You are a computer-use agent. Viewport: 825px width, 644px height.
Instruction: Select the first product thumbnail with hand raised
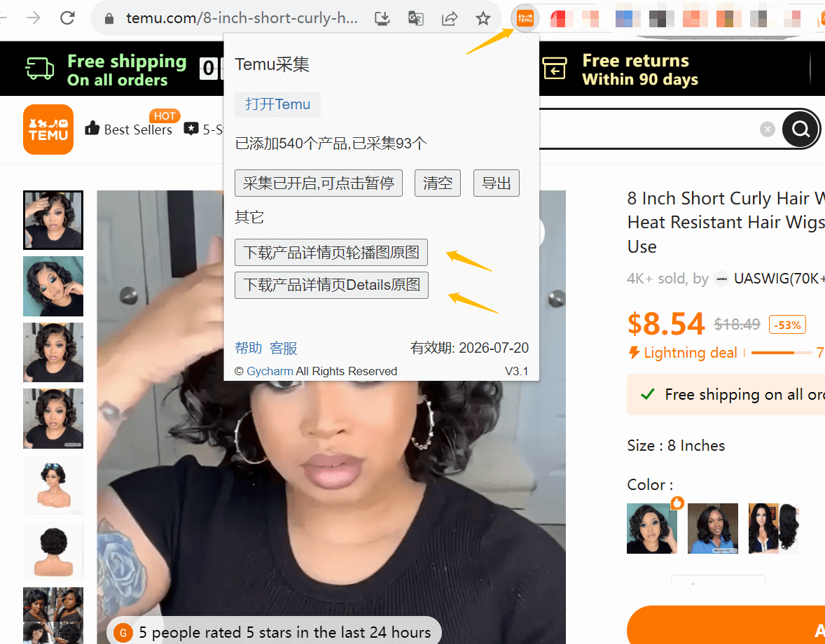point(53,220)
